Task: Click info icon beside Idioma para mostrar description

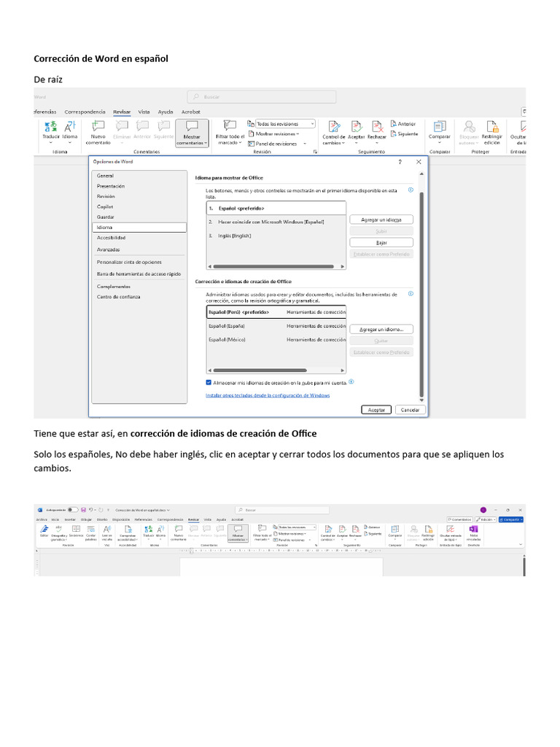Action: click(411, 190)
